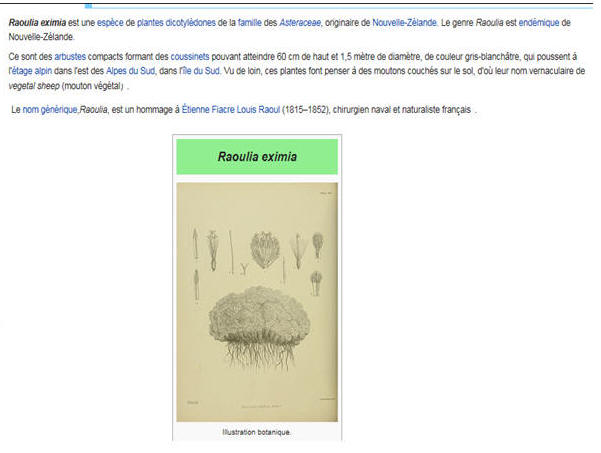Click the italic 'vegetal sheep' text

[x=33, y=86]
